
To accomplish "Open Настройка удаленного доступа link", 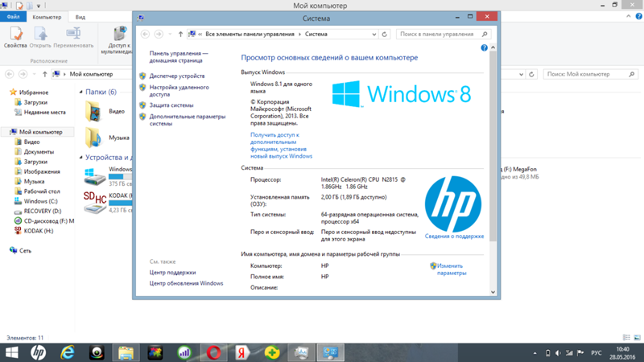I will (x=179, y=91).
